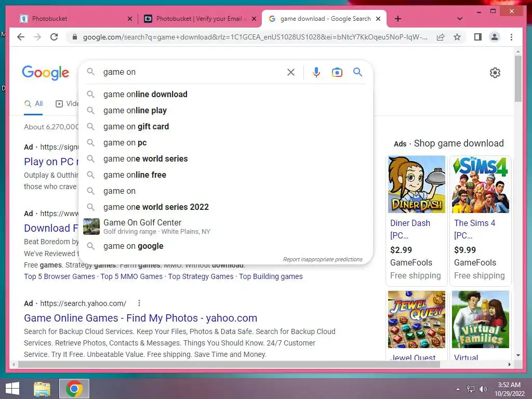Viewport: 532px width, 399px height.
Task: Show hidden system tray icons
Action: pos(458,389)
